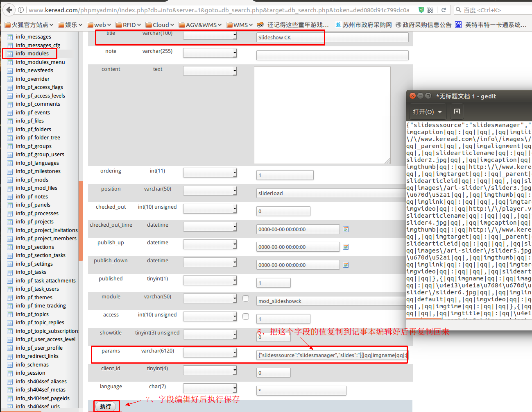Viewport: 532px width, 412px height.
Task: Expand the gedit 打开(O) open dropdown
Action: (x=427, y=112)
